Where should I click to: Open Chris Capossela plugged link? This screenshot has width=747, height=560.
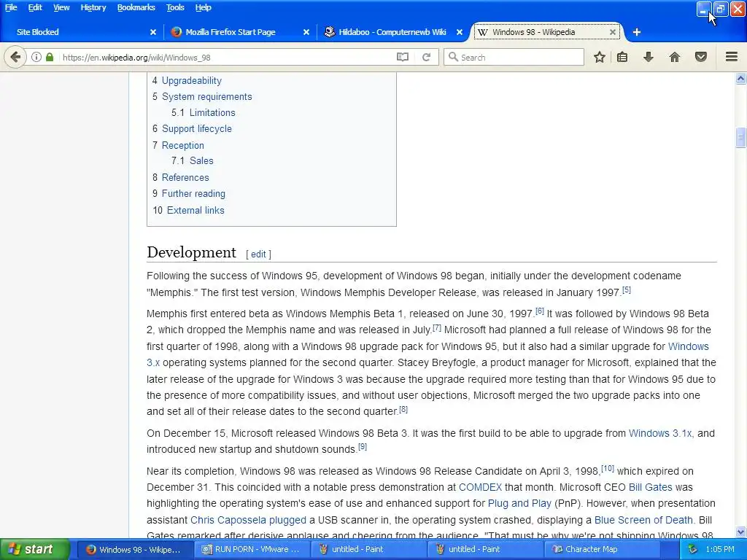248,520
